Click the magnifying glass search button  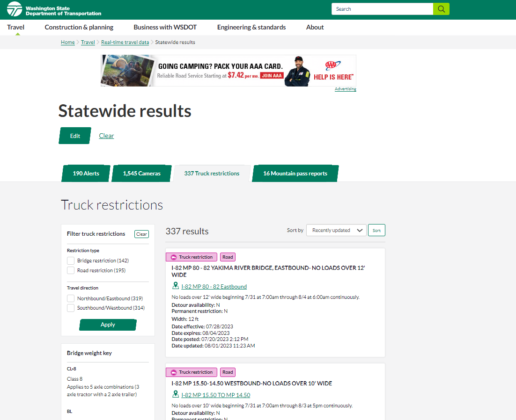click(x=441, y=9)
